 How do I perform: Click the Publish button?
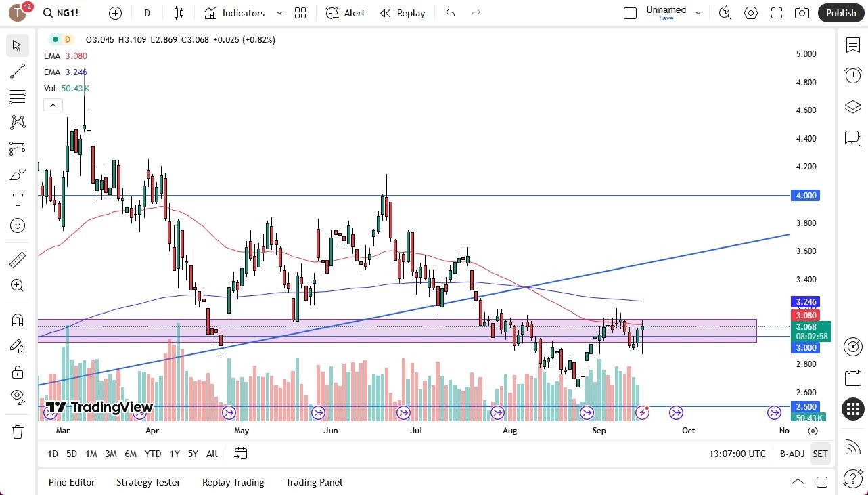coord(840,13)
